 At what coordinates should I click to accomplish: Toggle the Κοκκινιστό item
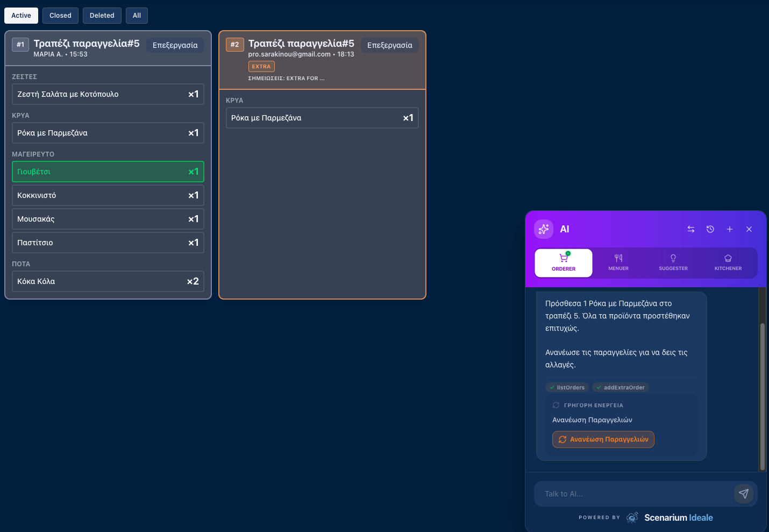click(x=108, y=195)
